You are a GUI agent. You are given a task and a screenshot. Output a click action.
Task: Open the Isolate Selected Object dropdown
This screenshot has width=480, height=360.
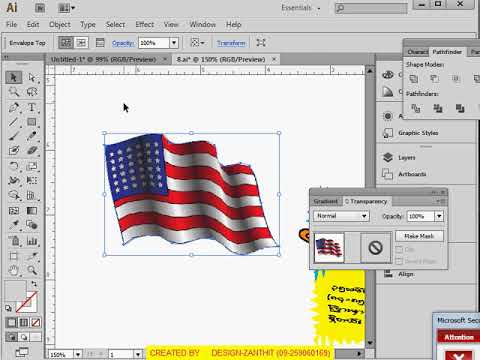[x=197, y=43]
